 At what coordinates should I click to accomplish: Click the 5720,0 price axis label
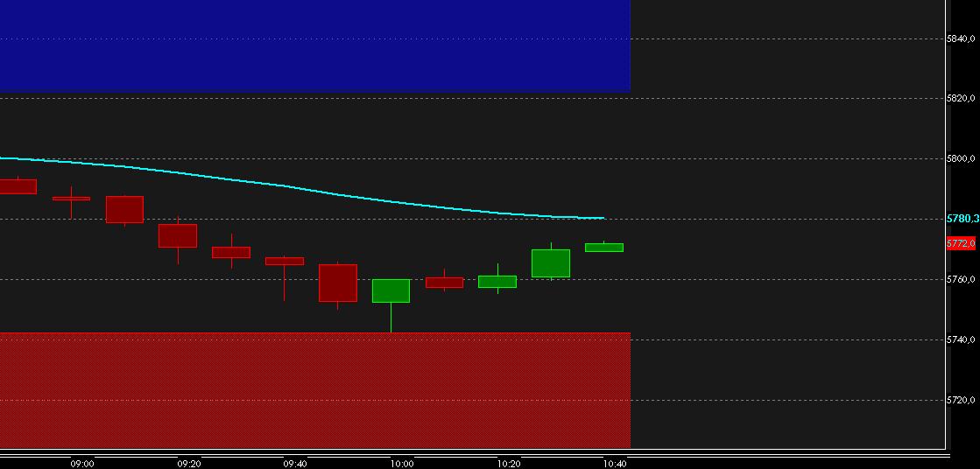coord(961,400)
